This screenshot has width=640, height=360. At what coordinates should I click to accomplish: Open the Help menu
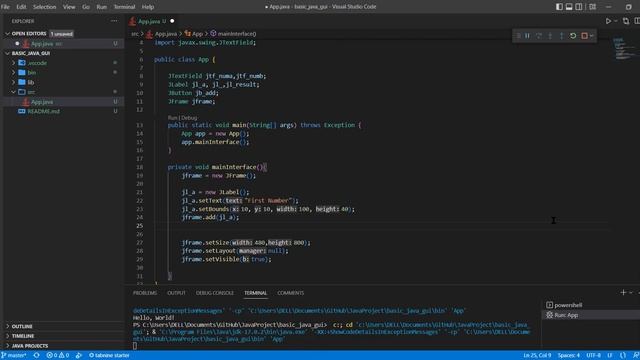(x=148, y=7)
